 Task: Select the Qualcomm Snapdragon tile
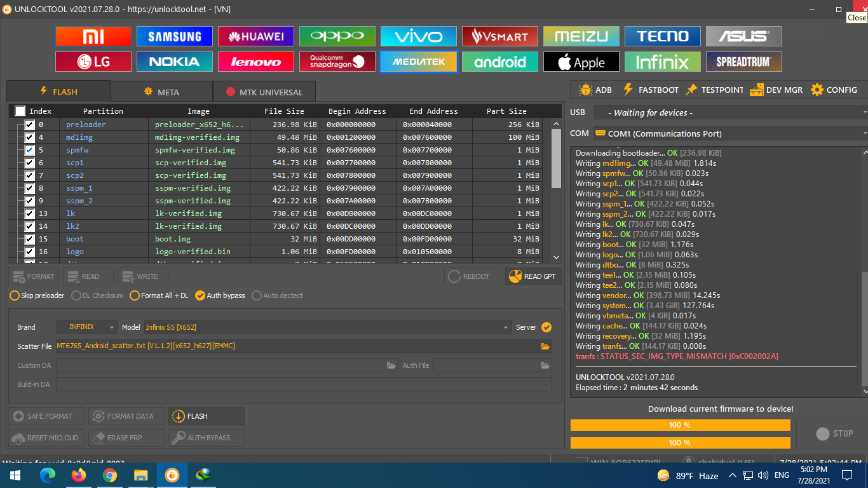pyautogui.click(x=337, y=62)
